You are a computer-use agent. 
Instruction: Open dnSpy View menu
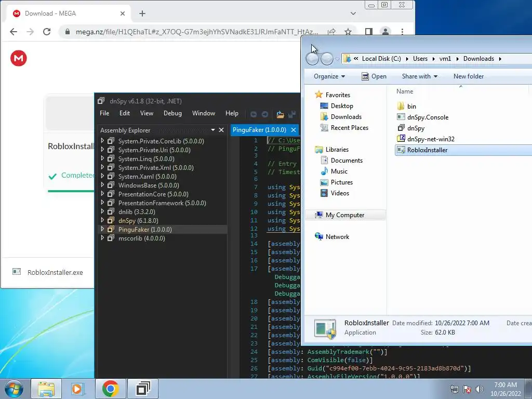pos(147,113)
